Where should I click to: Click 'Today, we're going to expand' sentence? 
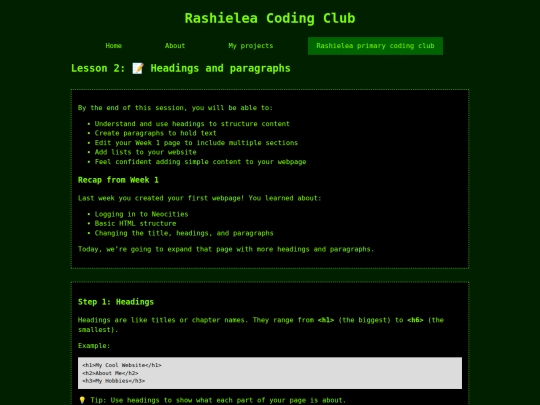(x=226, y=249)
